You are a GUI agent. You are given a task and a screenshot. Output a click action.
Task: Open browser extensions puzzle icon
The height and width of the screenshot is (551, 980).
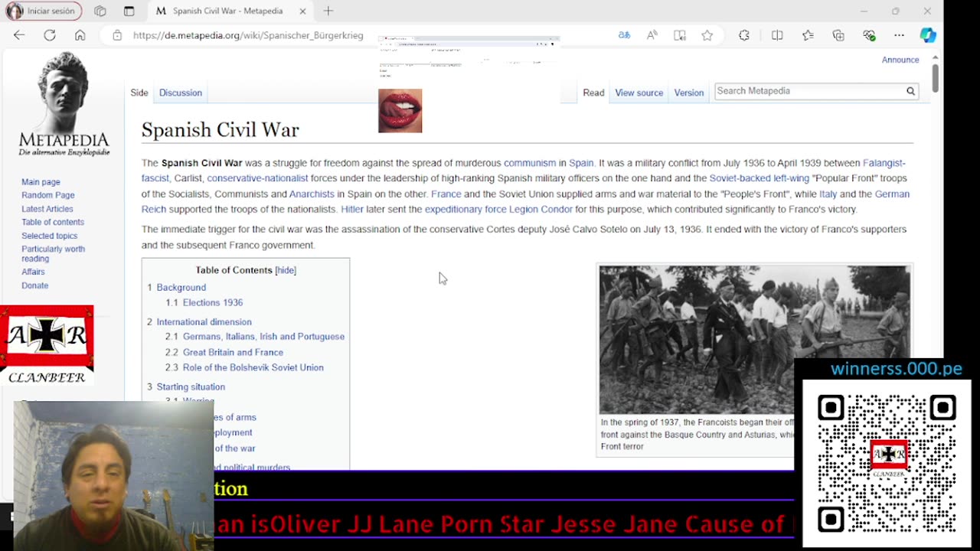tap(743, 35)
